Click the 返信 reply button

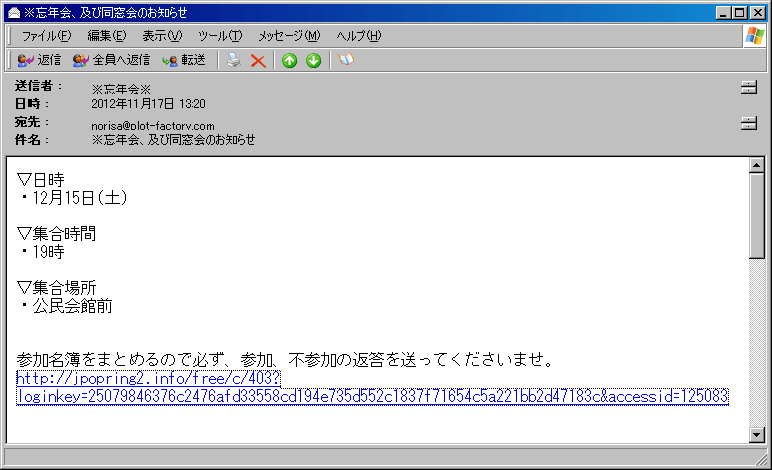pos(39,60)
